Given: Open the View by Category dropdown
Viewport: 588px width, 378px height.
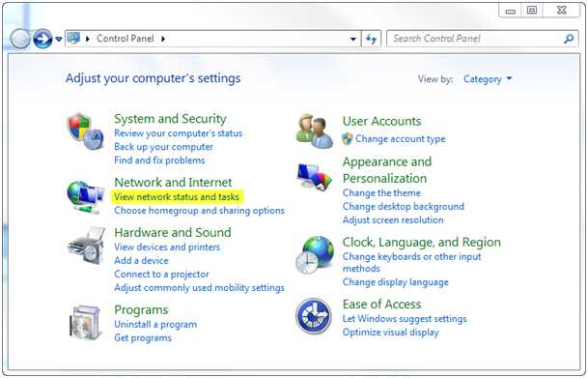Looking at the screenshot, I should click(488, 79).
